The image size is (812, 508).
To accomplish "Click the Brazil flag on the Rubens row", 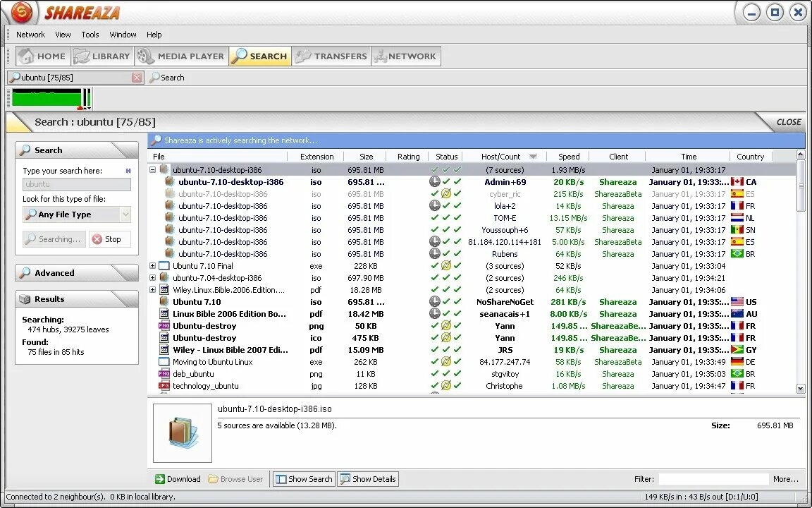I will pos(737,253).
